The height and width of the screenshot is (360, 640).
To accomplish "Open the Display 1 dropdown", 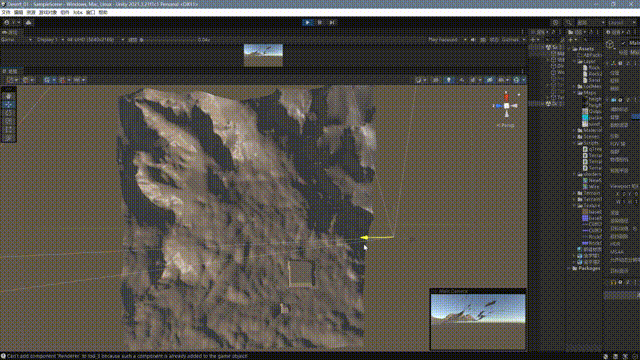I will (50, 40).
